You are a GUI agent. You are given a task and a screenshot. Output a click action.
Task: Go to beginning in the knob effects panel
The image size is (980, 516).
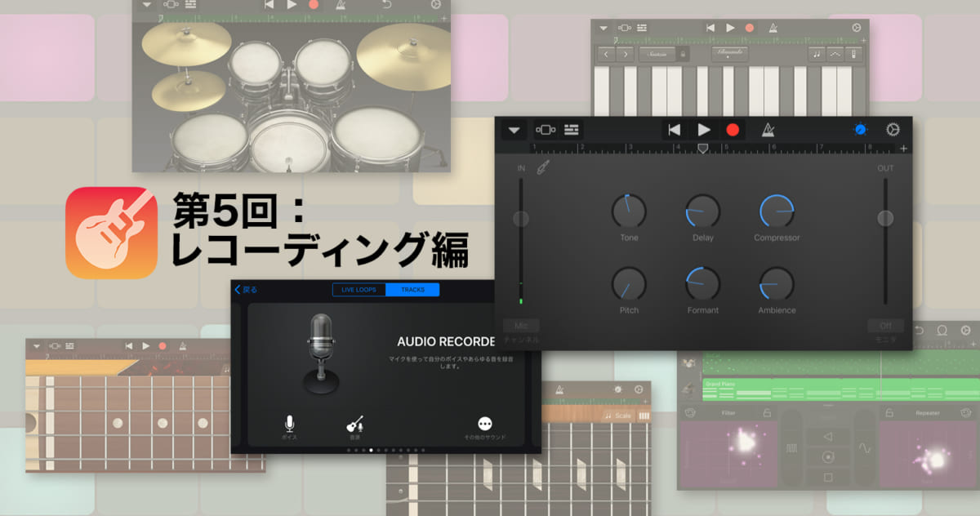pyautogui.click(x=674, y=130)
